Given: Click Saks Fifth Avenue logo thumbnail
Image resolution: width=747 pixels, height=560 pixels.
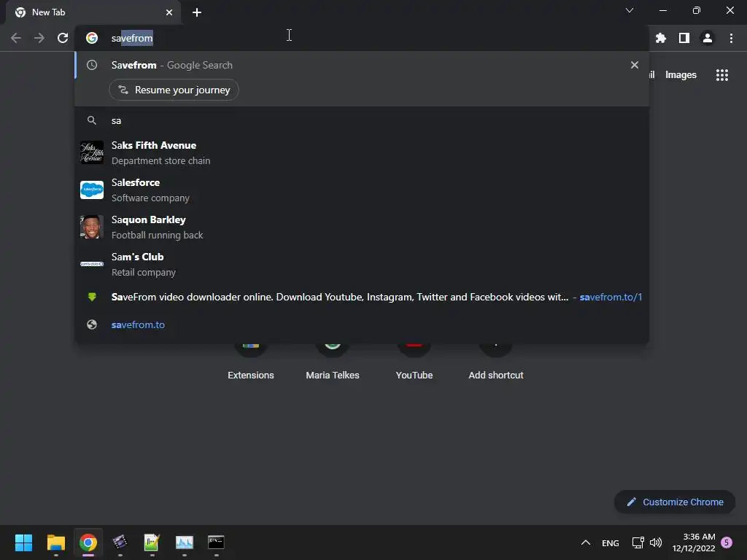Looking at the screenshot, I should point(92,152).
